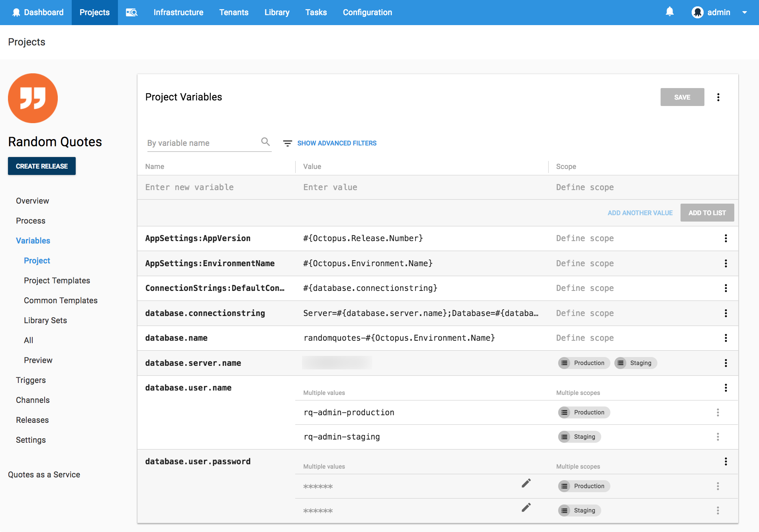Open the Project Variables overflow menu beside Save

coord(718,97)
